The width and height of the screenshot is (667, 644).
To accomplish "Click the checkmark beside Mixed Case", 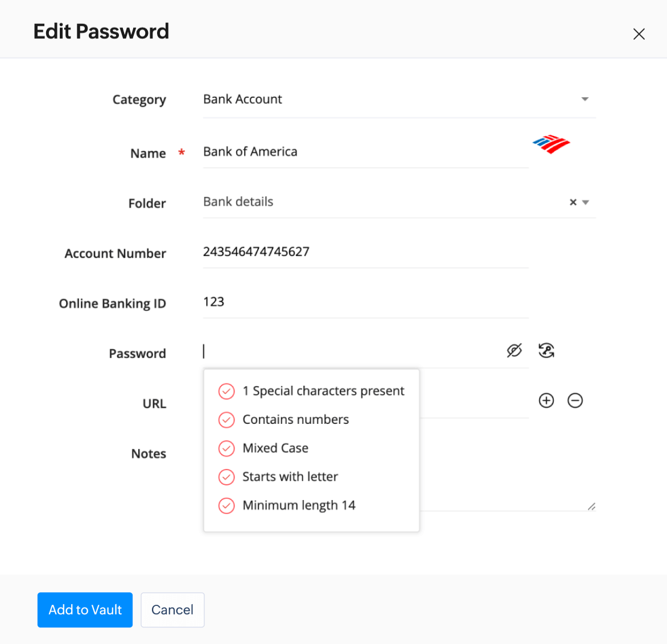I will tap(226, 448).
